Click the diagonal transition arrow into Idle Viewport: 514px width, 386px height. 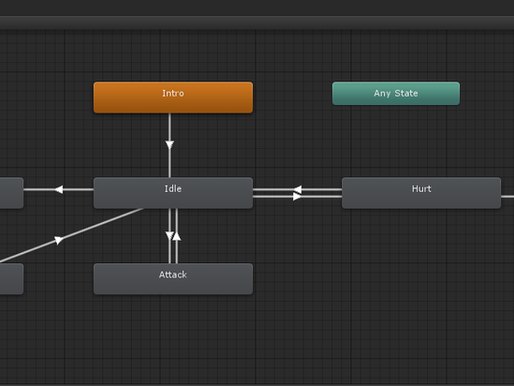pos(59,240)
